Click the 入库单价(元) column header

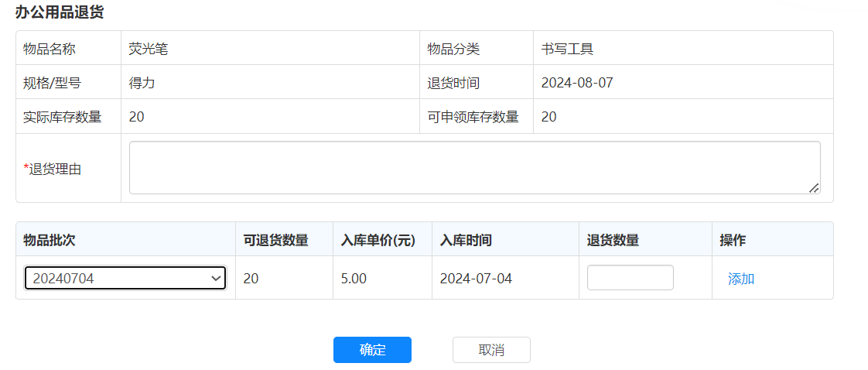coord(378,240)
